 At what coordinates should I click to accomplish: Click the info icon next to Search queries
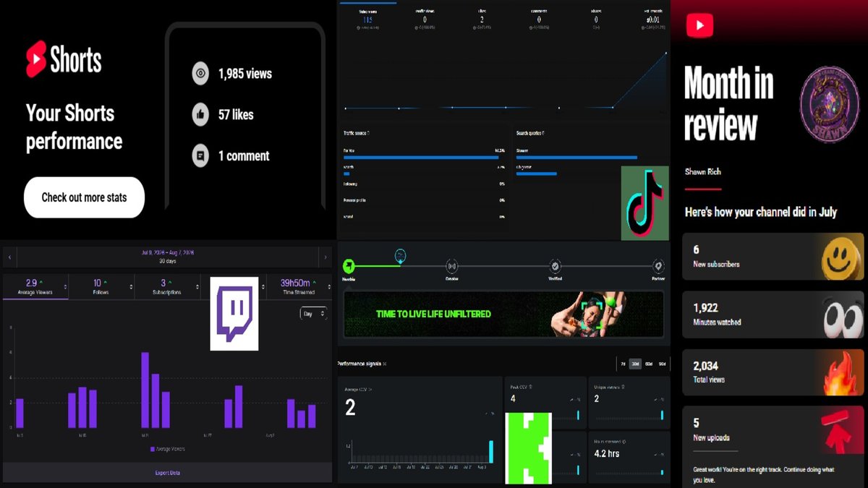point(543,133)
